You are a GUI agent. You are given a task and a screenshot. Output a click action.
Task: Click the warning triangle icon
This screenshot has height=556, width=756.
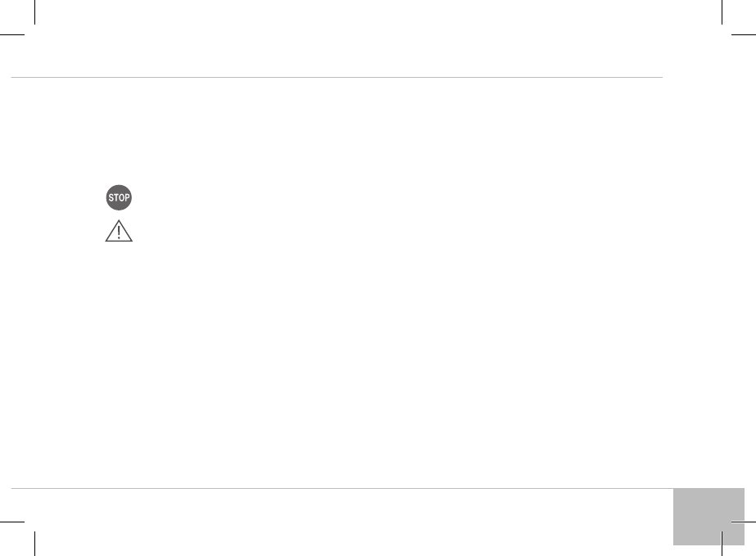click(x=119, y=232)
